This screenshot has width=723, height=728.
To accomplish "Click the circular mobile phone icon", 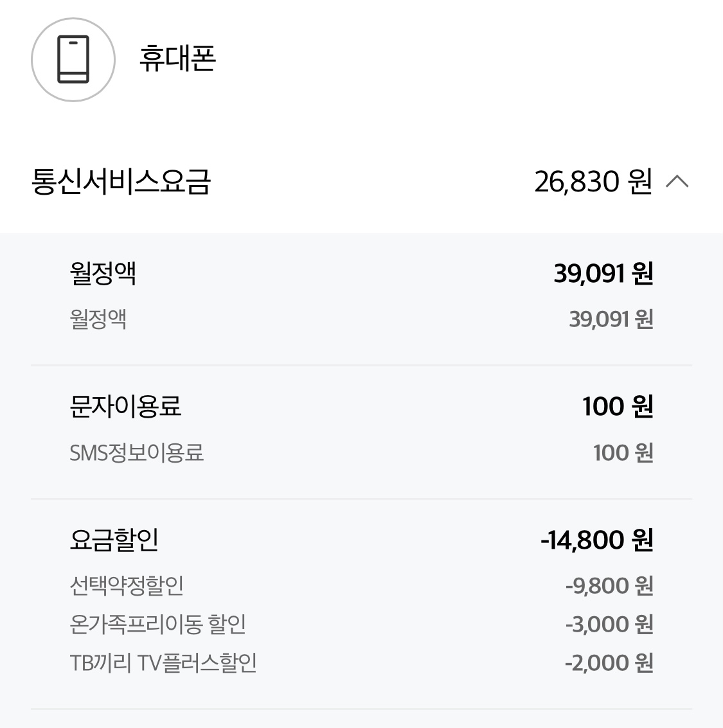I will (x=73, y=60).
